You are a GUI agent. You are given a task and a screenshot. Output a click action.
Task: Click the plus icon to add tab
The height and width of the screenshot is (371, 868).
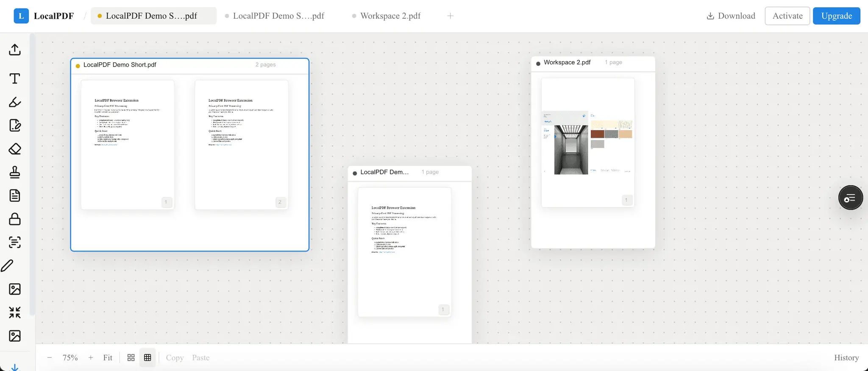click(451, 16)
